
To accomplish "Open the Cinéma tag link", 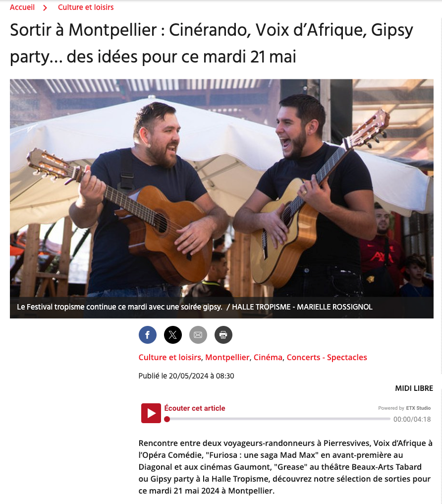I will coord(268,358).
